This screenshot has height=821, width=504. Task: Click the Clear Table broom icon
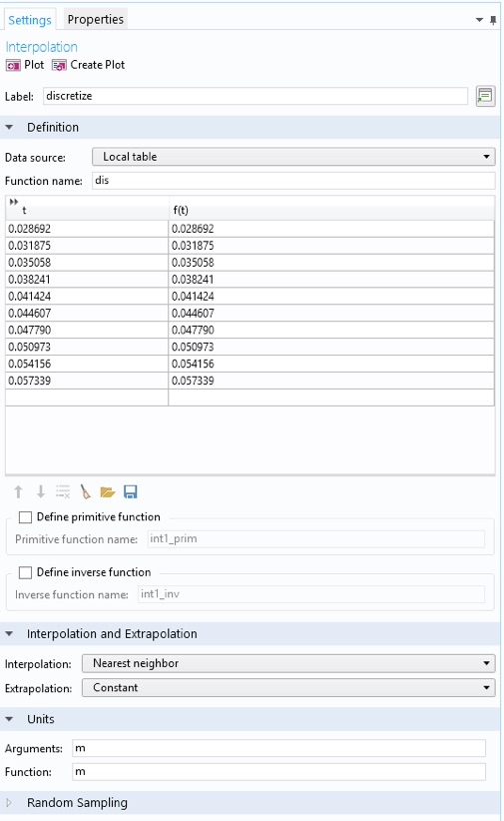(x=85, y=491)
